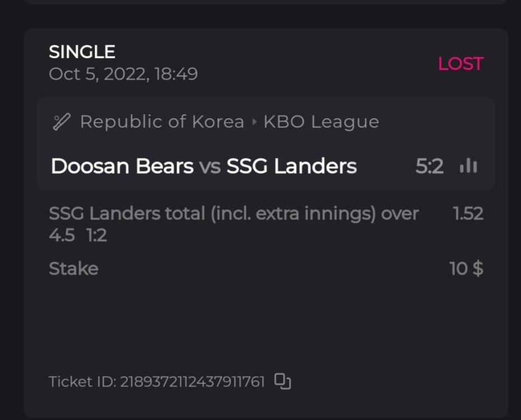Click the arrow between Korea and KBO League
521x420 pixels.
[x=254, y=122]
